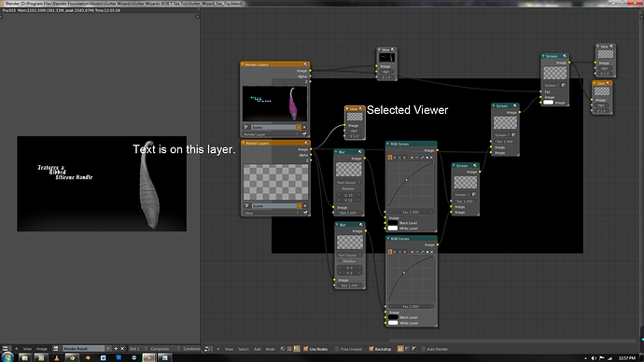Toggle alpha icon on lowest Screen node
Viewport: 644px width, 362px height.
[474, 195]
